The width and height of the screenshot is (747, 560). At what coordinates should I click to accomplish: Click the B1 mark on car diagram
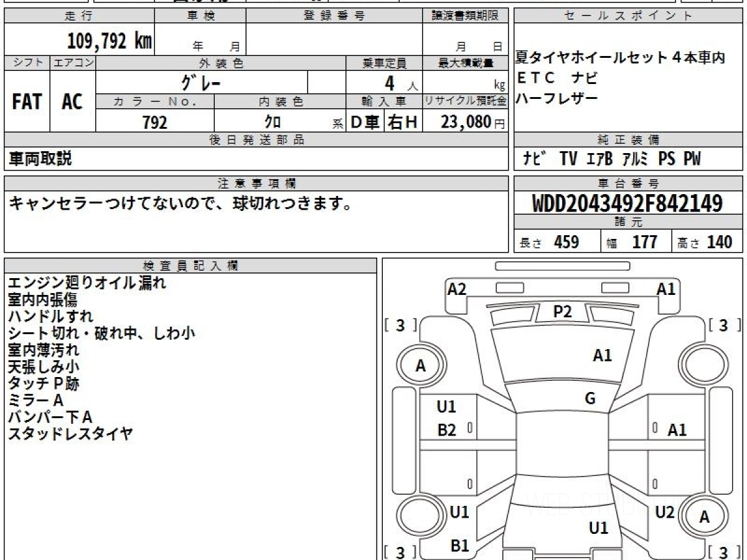pyautogui.click(x=459, y=546)
